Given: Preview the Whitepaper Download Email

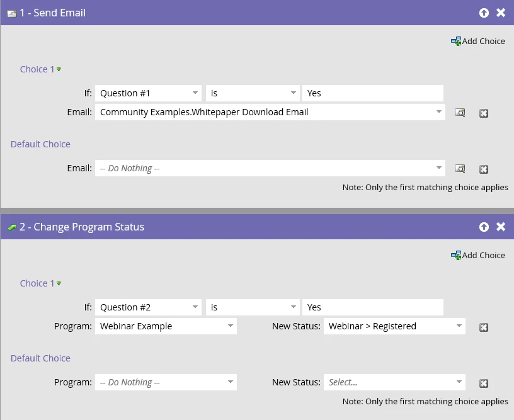Looking at the screenshot, I should [x=460, y=113].
